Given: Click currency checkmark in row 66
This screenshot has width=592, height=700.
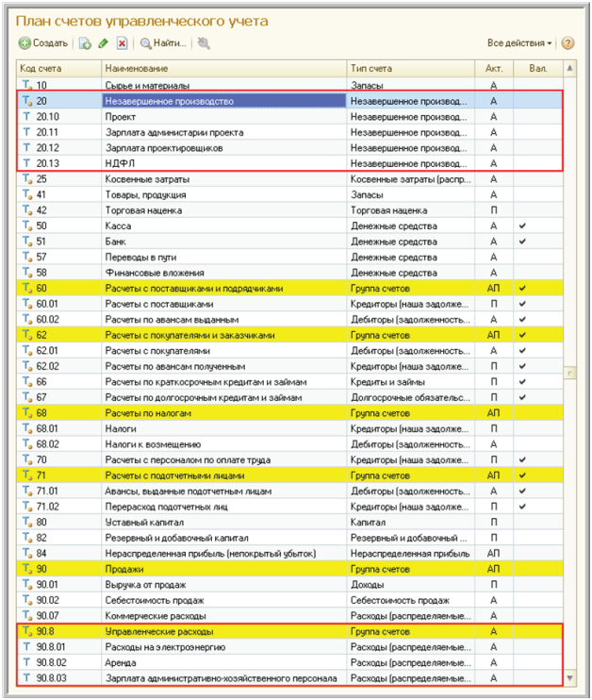Looking at the screenshot, I should click(522, 382).
